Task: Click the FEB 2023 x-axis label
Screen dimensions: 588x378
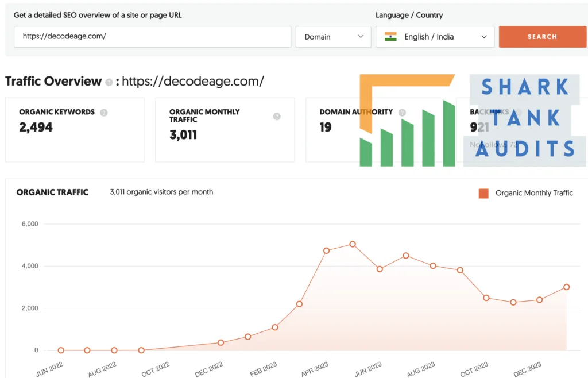Action: [x=263, y=369]
